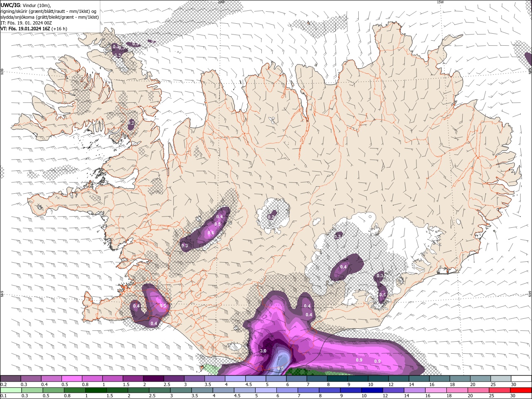The image size is (532, 399).
Task: Click the pale green rain swatch at 0.1
Action: [x=11, y=390]
